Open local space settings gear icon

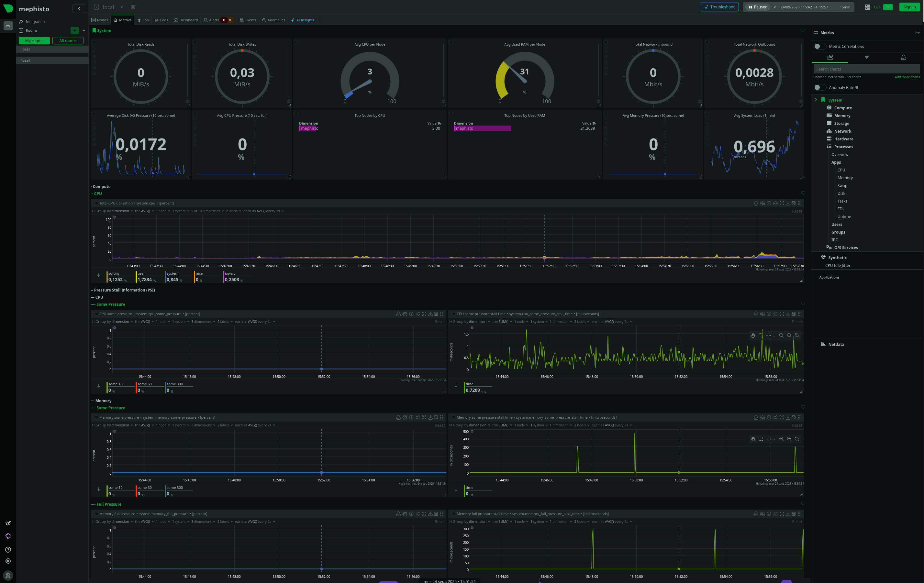(x=133, y=7)
